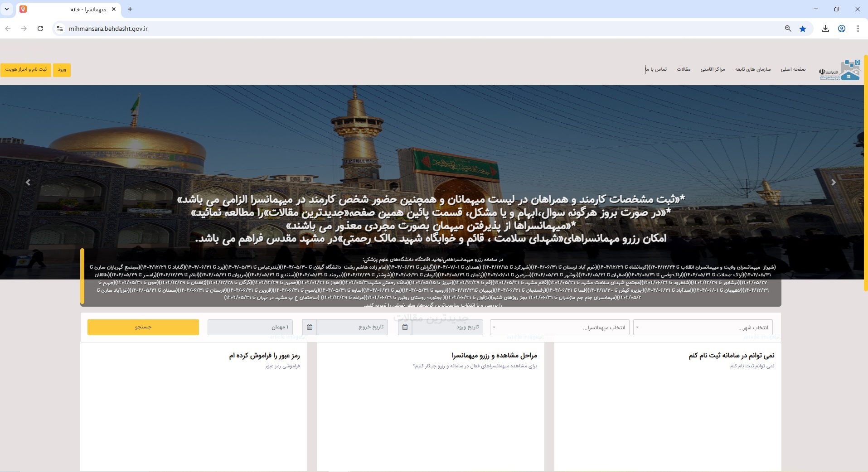Bookmark this page with the star icon
868x472 pixels.
803,29
